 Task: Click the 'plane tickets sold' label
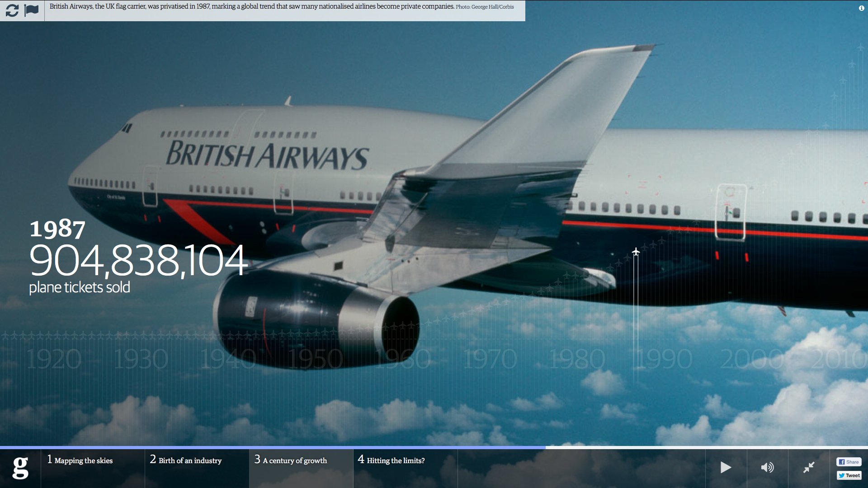tap(80, 287)
